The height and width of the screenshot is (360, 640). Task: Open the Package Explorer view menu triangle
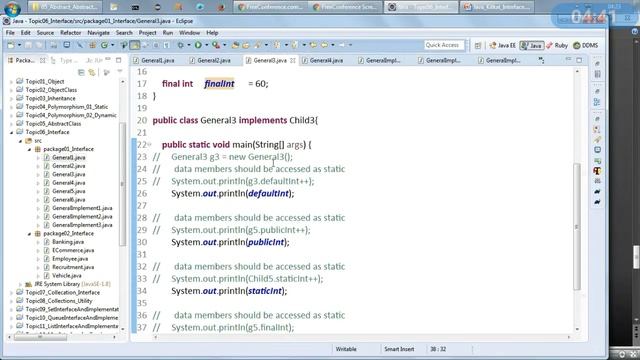[120, 71]
